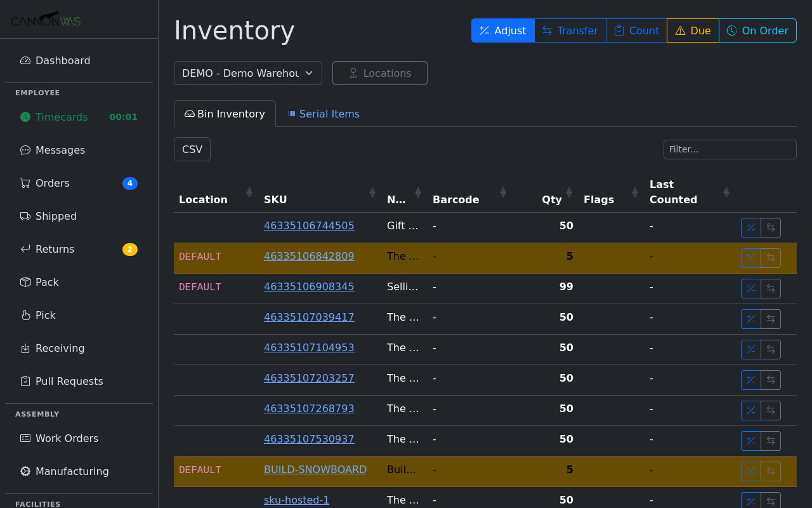The image size is (812, 508).
Task: Click the CSV export button
Action: coord(192,149)
